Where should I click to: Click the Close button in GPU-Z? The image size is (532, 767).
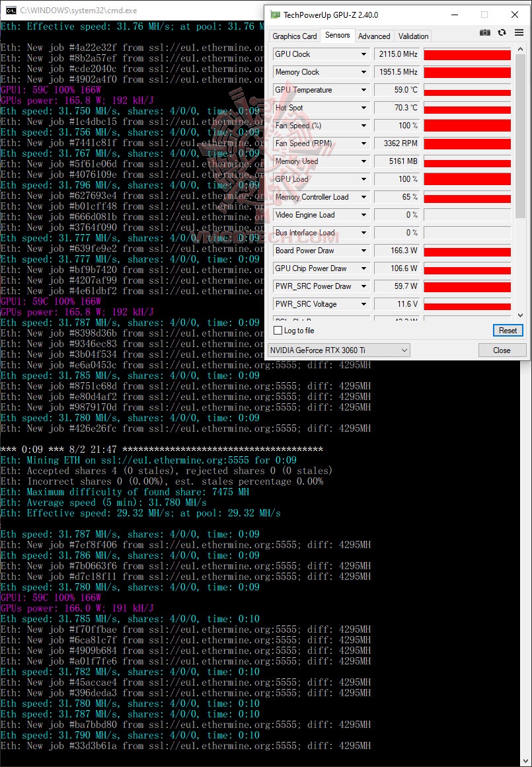502,350
